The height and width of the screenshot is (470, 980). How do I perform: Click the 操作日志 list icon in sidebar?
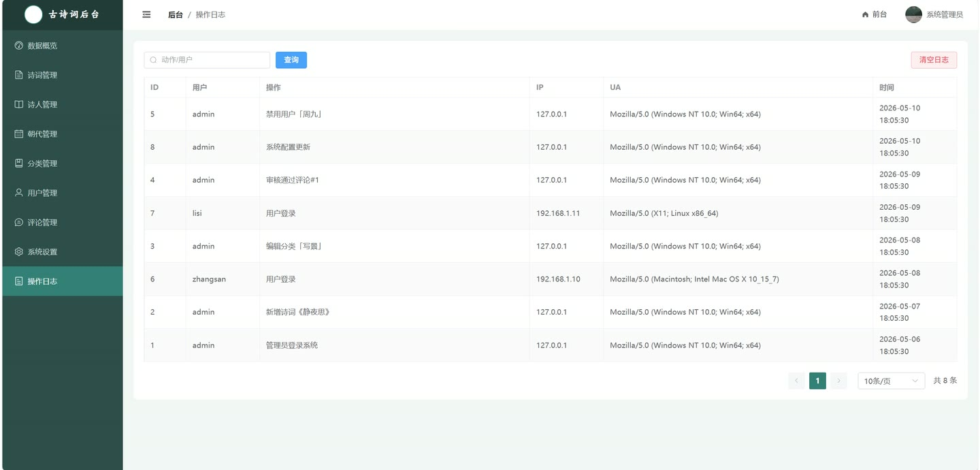(19, 281)
